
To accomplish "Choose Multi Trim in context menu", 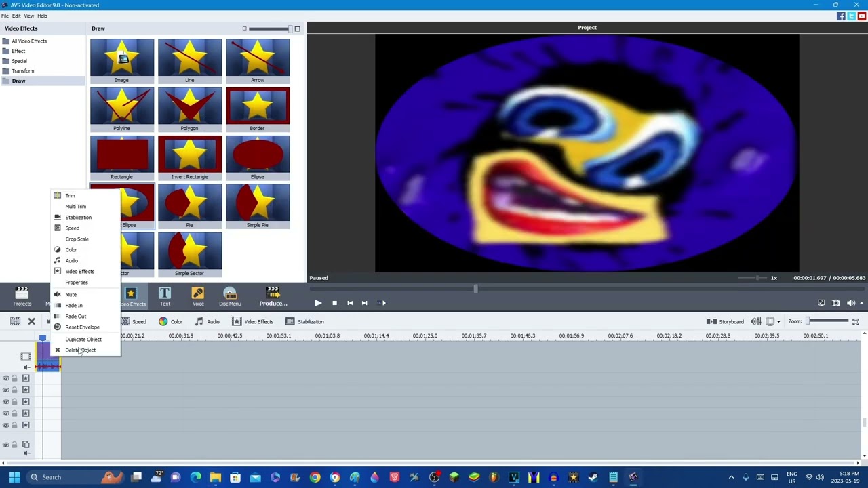I will coord(85,207).
